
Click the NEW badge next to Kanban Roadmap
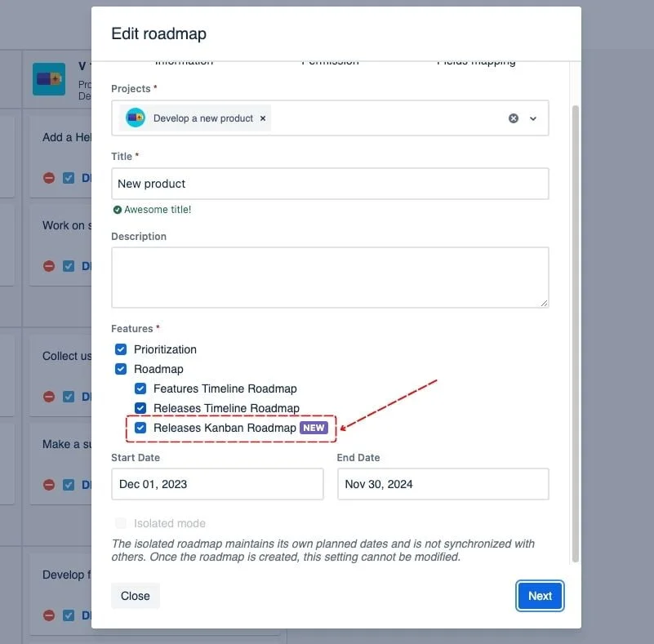coord(314,428)
